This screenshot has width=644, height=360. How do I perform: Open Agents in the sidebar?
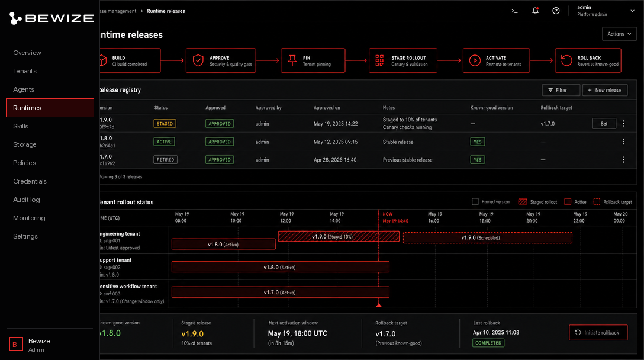point(24,89)
